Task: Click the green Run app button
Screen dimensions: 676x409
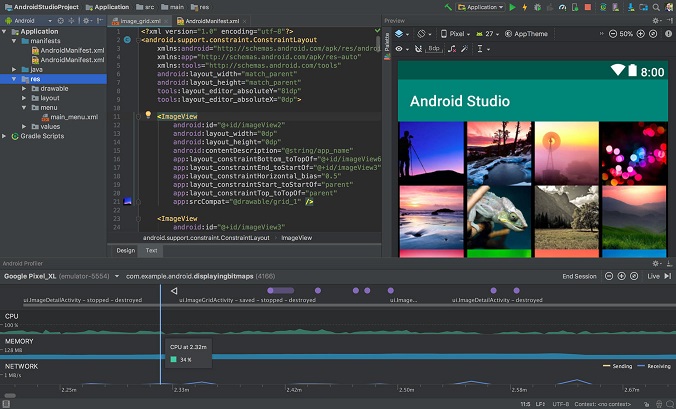Action: [x=513, y=7]
